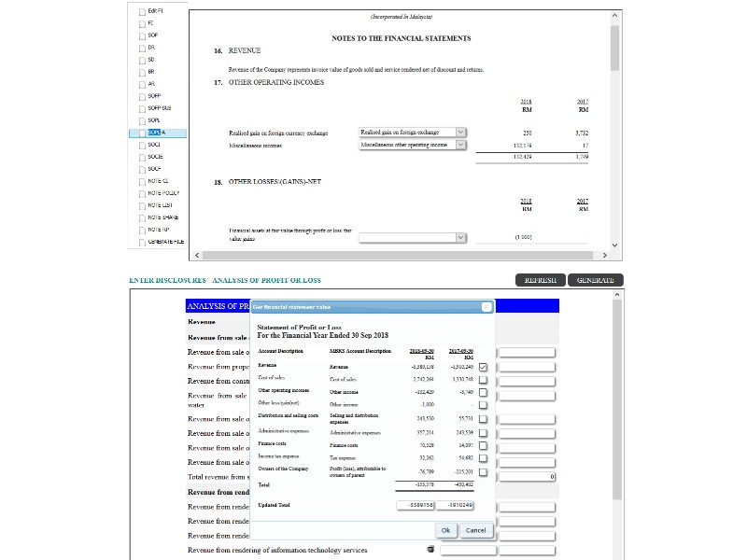Open the SOFP SUB sidebar item
Image resolution: width=747 pixels, height=560 pixels.
pos(159,107)
